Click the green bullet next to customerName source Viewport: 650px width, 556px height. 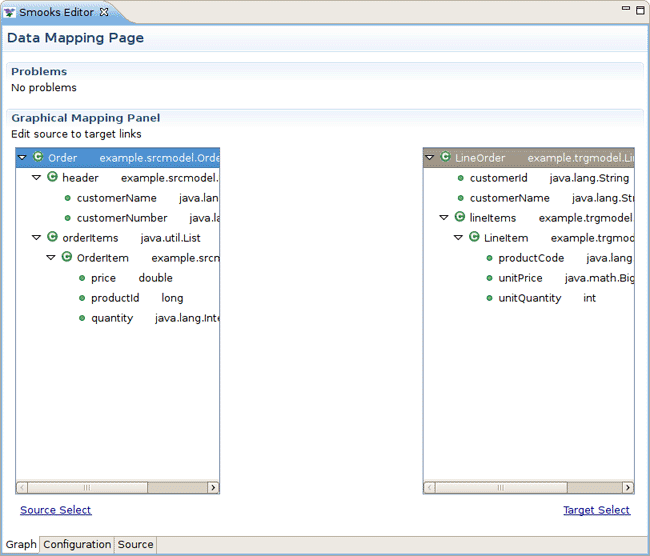[67, 198]
